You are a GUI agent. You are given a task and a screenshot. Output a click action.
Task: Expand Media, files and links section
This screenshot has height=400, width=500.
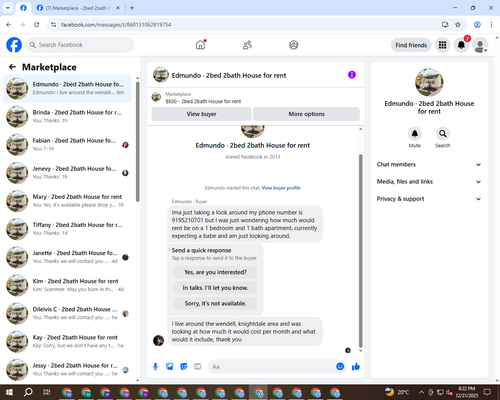coord(429,182)
